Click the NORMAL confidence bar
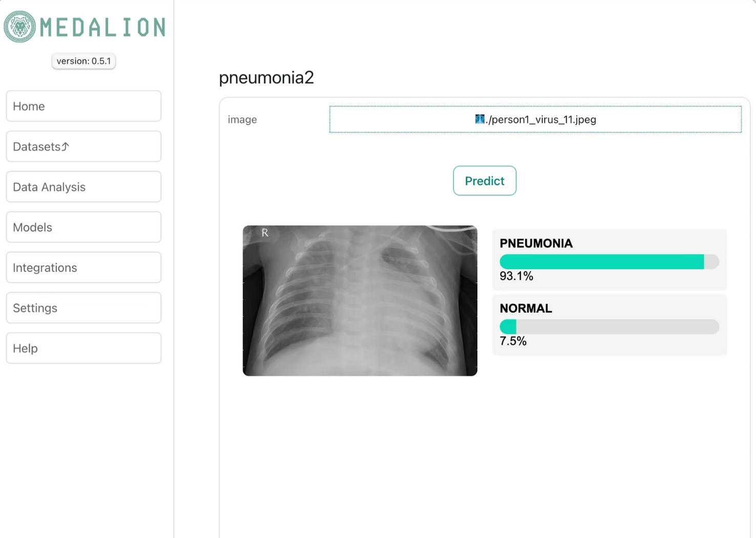 [609, 327]
